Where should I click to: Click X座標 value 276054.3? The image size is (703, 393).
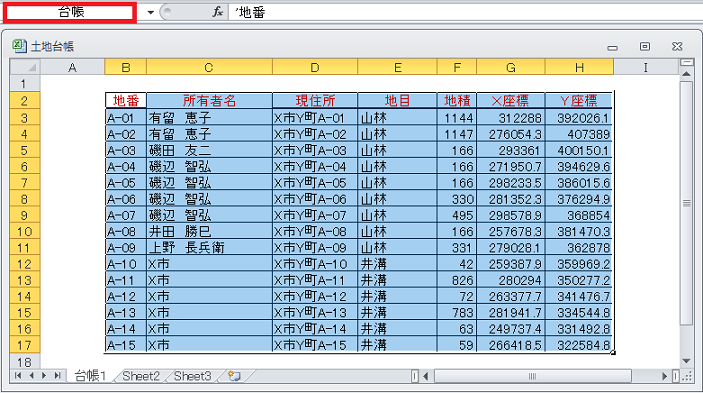pyautogui.click(x=511, y=134)
